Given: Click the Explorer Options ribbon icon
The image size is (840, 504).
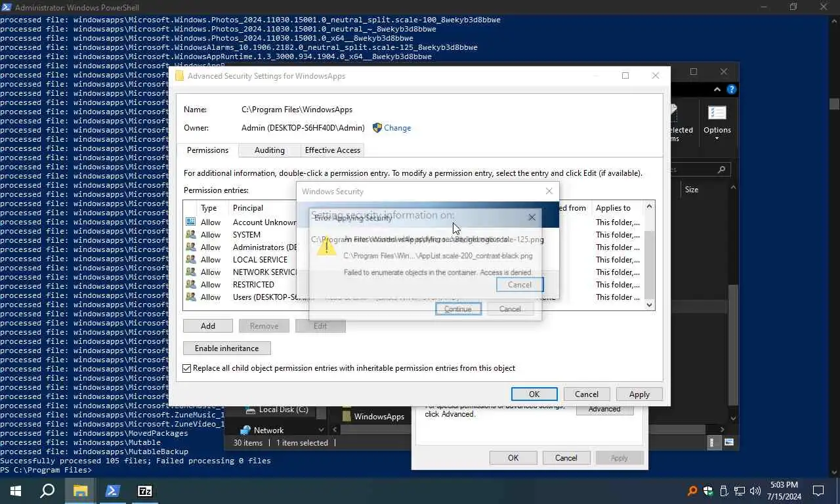Looking at the screenshot, I should 717,114.
